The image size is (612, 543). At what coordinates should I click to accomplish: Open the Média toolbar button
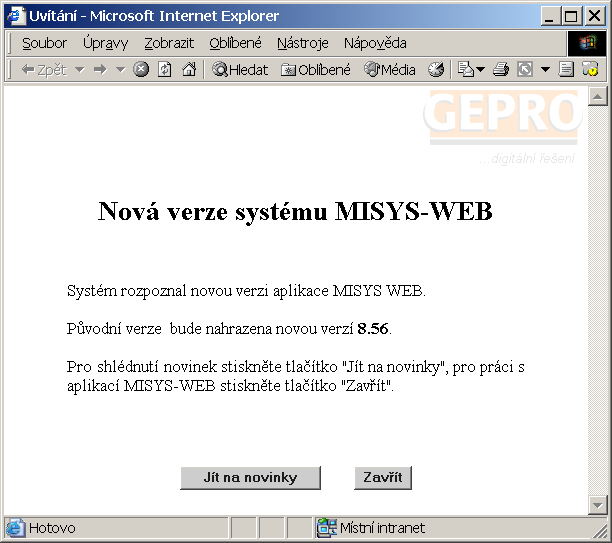click(x=390, y=70)
